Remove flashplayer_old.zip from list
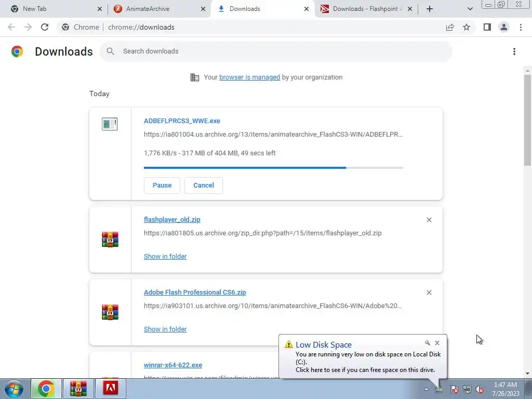The height and width of the screenshot is (399, 532). tap(429, 220)
